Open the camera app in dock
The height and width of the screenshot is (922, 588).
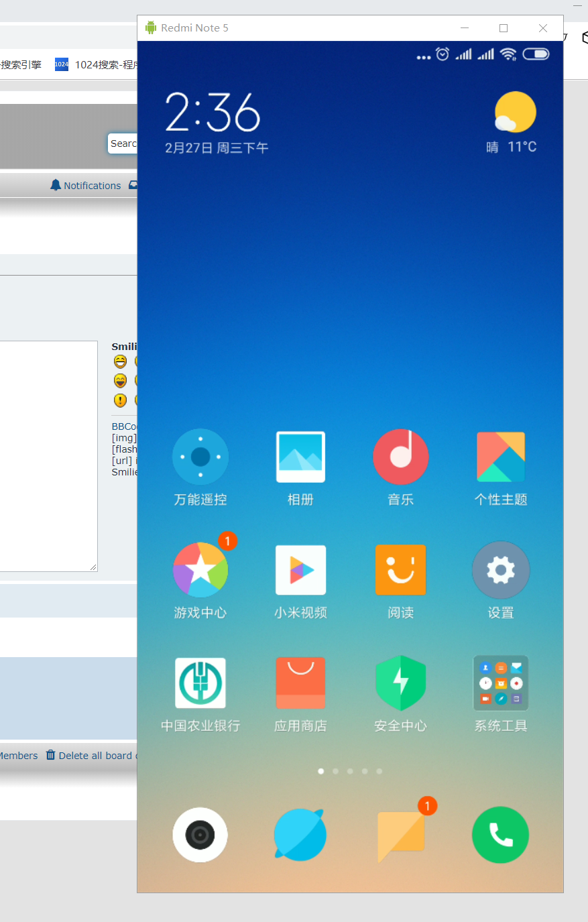[200, 835]
